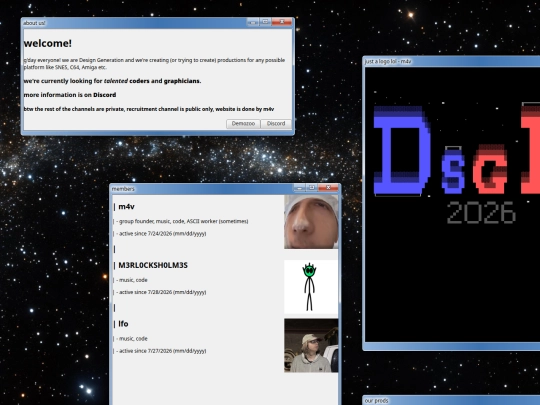Image resolution: width=540 pixels, height=405 pixels.
Task: Select the lfo member name heading
Action: point(123,324)
